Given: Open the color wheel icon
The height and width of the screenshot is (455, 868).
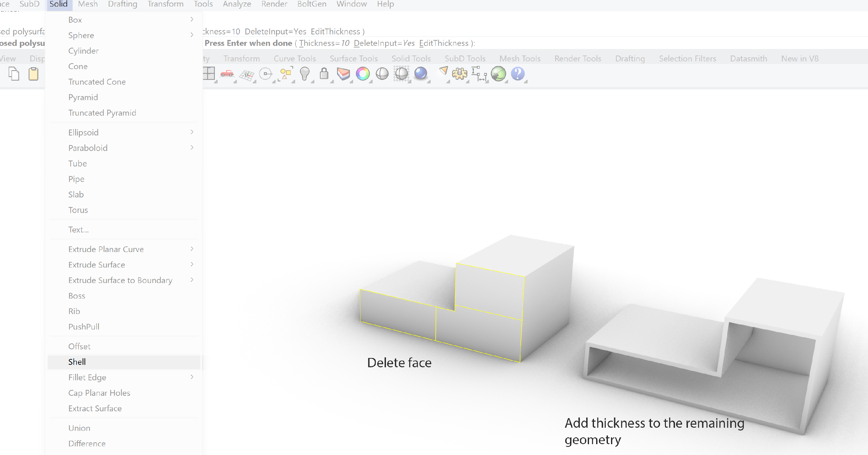Looking at the screenshot, I should [x=363, y=73].
